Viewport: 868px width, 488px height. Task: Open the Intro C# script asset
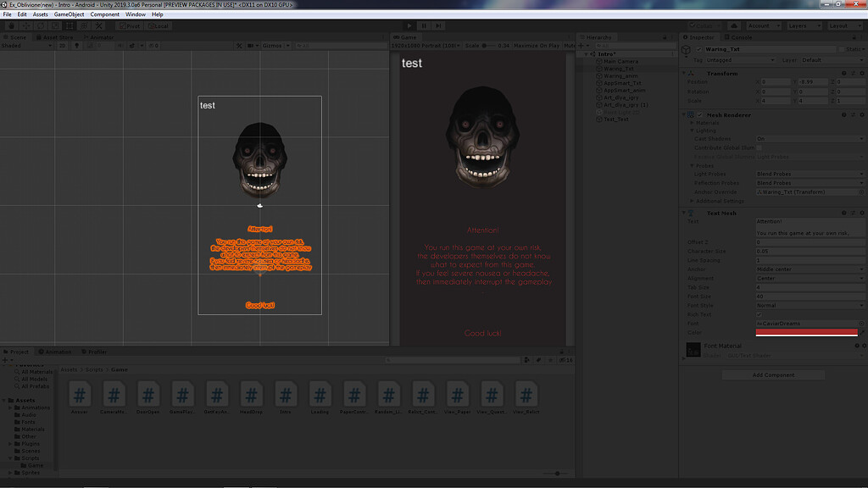pyautogui.click(x=285, y=396)
